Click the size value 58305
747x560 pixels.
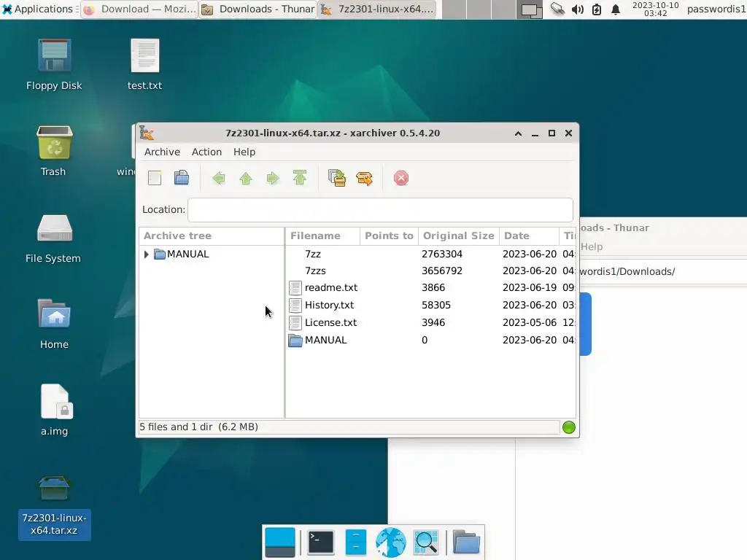[x=436, y=306]
